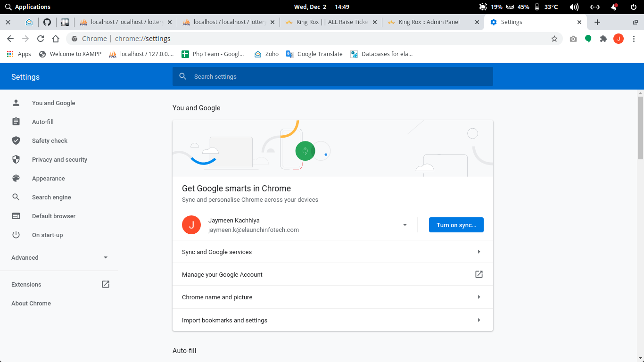This screenshot has width=644, height=362.
Task: Close the Settings tab
Action: (579, 22)
